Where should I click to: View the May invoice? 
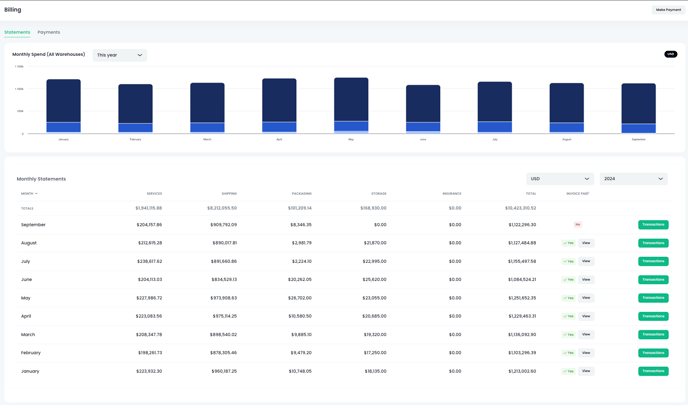pyautogui.click(x=586, y=298)
